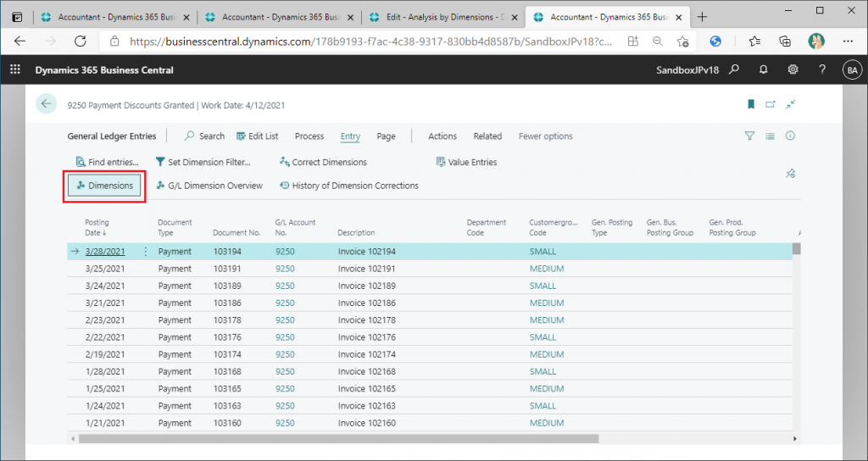868x461 pixels.
Task: Open browser zoom out indicator
Action: pyautogui.click(x=658, y=41)
